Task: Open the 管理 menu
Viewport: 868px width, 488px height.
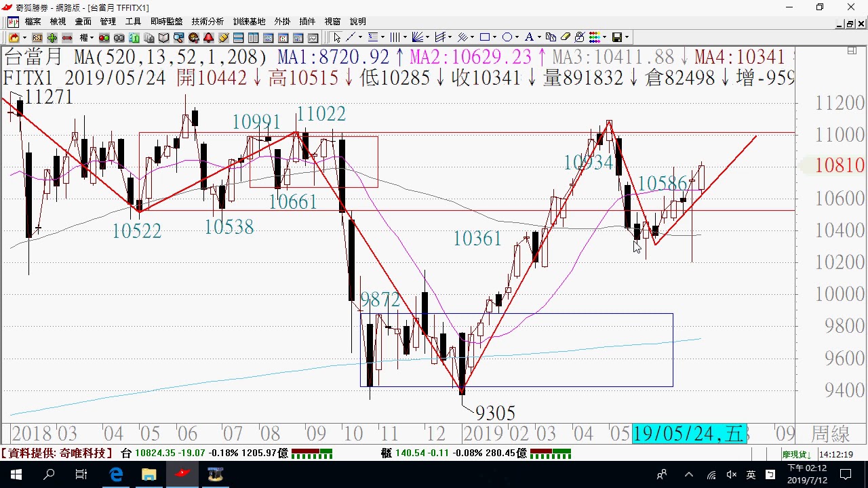Action: (x=108, y=22)
